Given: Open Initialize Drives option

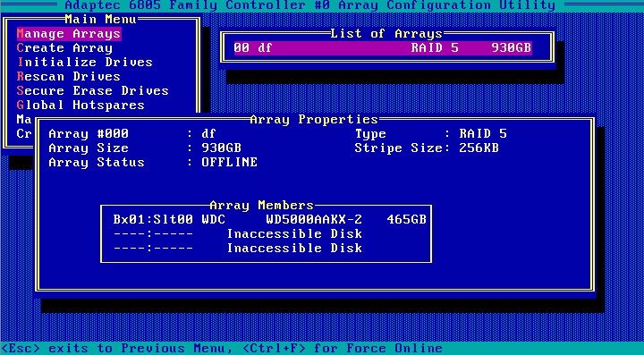Looking at the screenshot, I should click(x=85, y=63).
